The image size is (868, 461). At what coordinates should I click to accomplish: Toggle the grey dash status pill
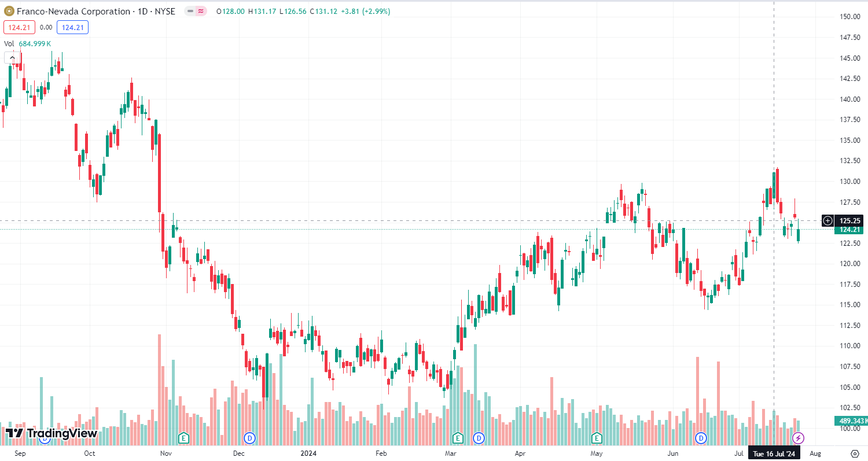190,11
